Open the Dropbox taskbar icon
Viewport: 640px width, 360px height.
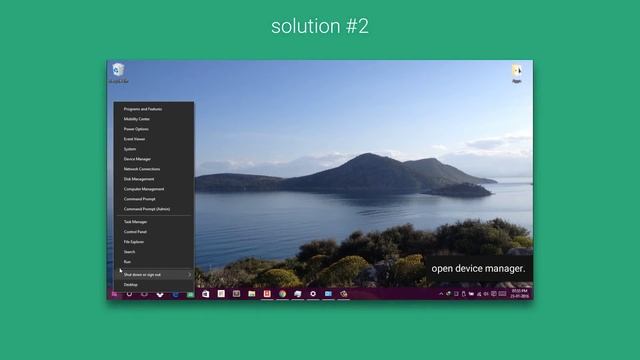(160, 294)
